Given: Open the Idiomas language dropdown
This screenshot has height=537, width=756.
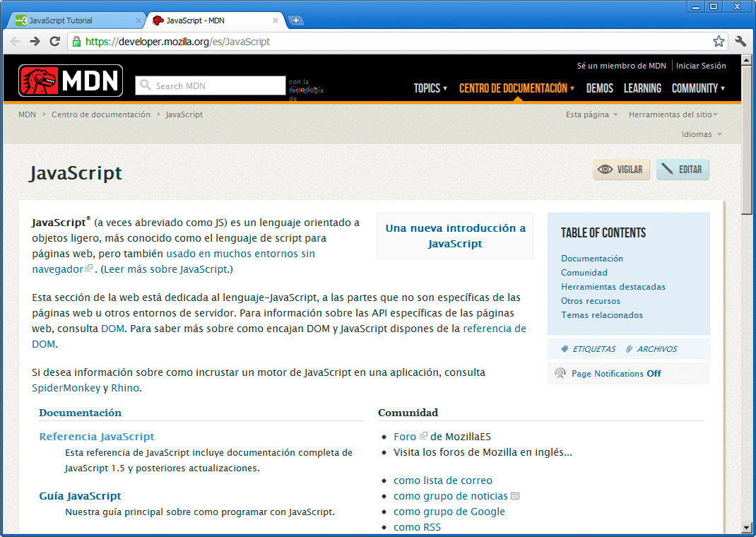Looking at the screenshot, I should tap(702, 134).
